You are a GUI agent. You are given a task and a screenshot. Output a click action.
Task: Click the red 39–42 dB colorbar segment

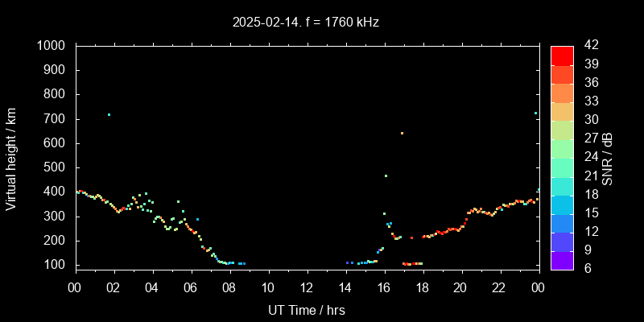click(x=562, y=55)
